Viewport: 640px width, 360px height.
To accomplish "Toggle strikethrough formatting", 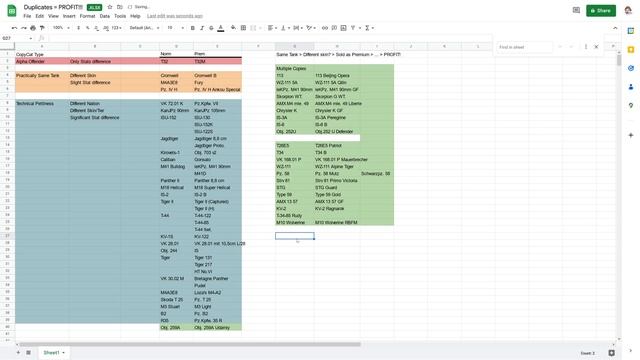I will (211, 28).
